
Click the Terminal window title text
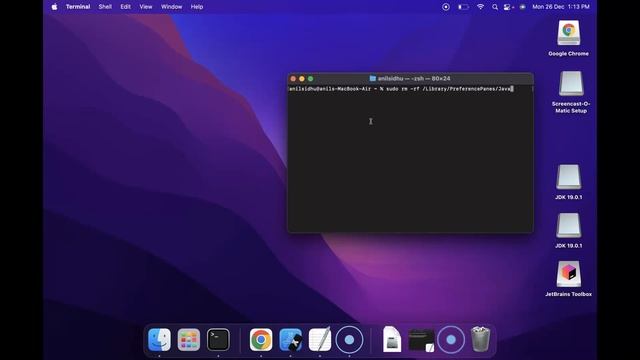pyautogui.click(x=414, y=78)
